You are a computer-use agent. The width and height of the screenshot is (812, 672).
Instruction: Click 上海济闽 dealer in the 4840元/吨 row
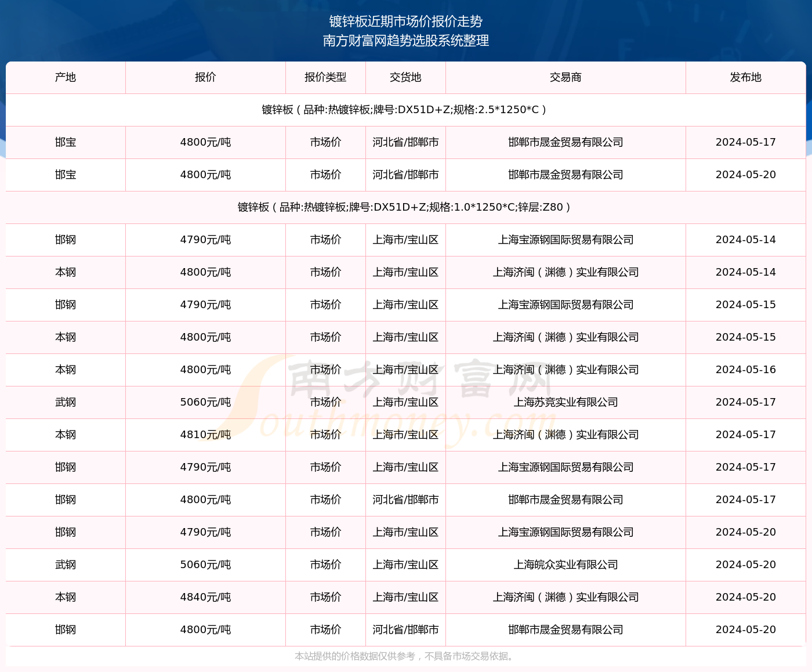(x=565, y=597)
